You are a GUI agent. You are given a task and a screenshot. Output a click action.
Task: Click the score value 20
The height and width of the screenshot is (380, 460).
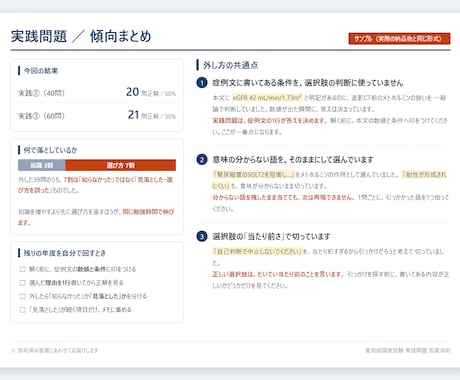pyautogui.click(x=132, y=92)
